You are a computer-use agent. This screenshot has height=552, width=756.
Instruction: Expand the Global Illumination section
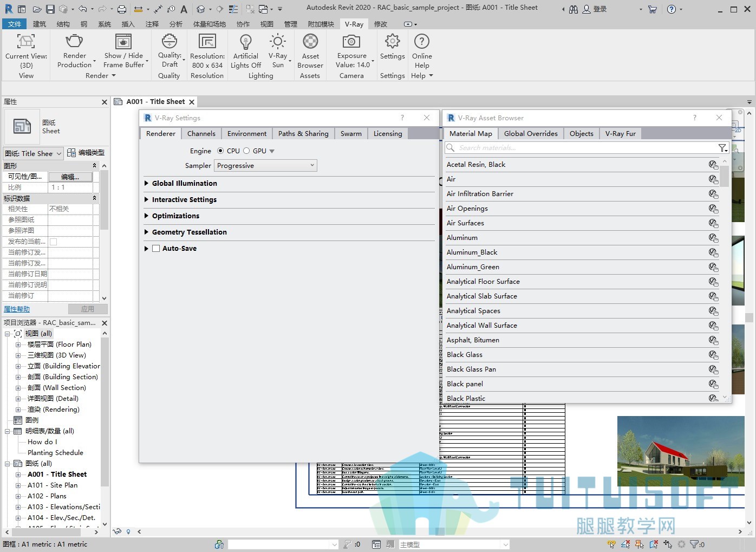147,184
